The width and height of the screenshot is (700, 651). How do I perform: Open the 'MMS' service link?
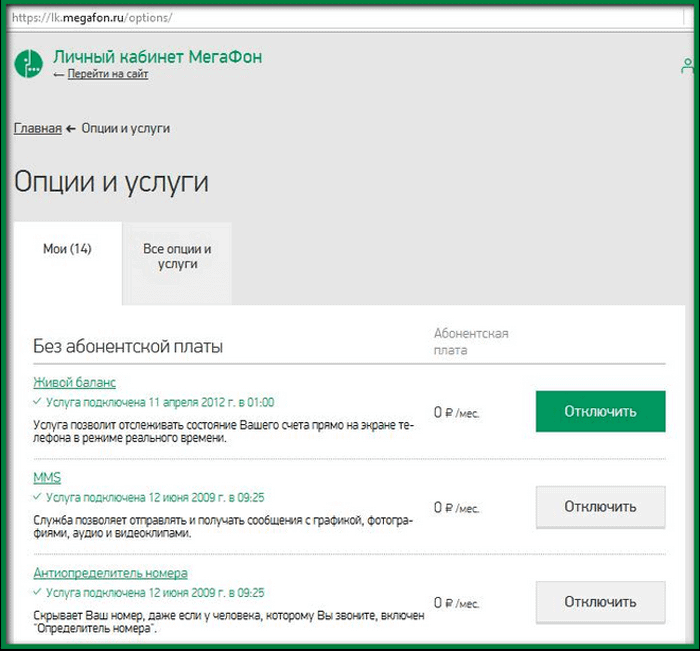pyautogui.click(x=47, y=477)
